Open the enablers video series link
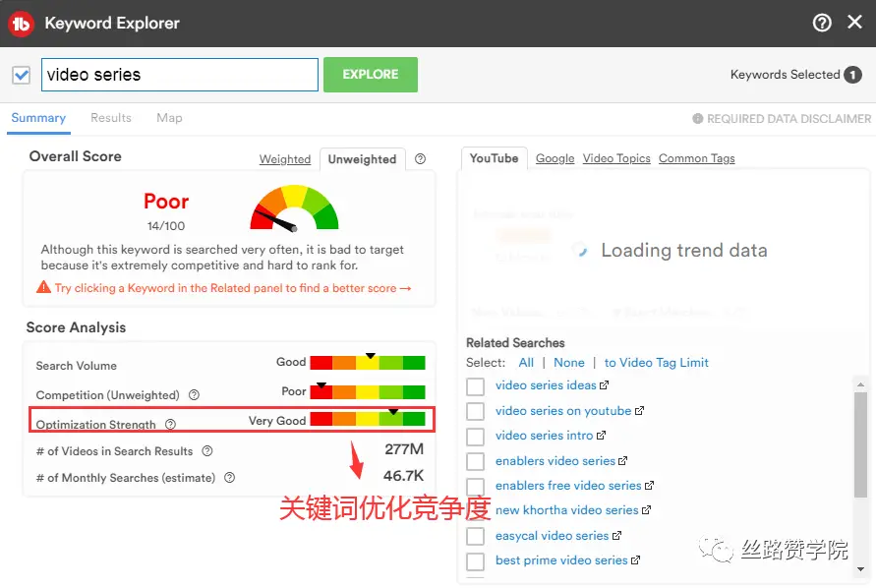 coord(555,461)
